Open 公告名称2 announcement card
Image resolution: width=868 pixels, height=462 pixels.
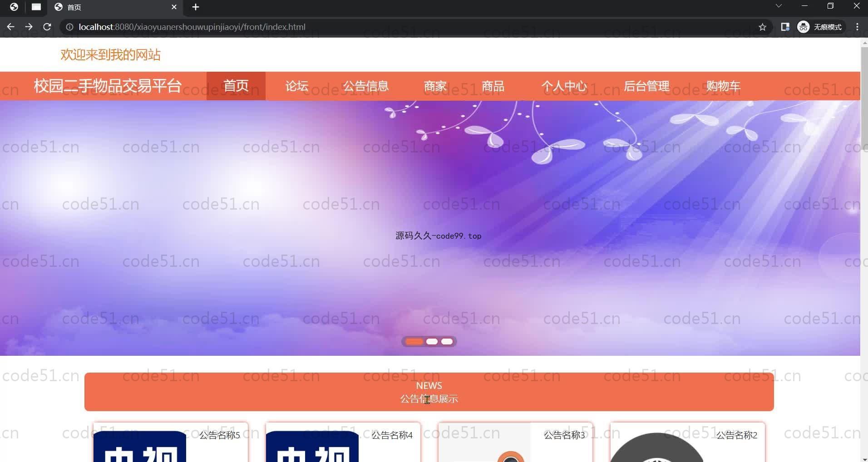click(x=688, y=442)
